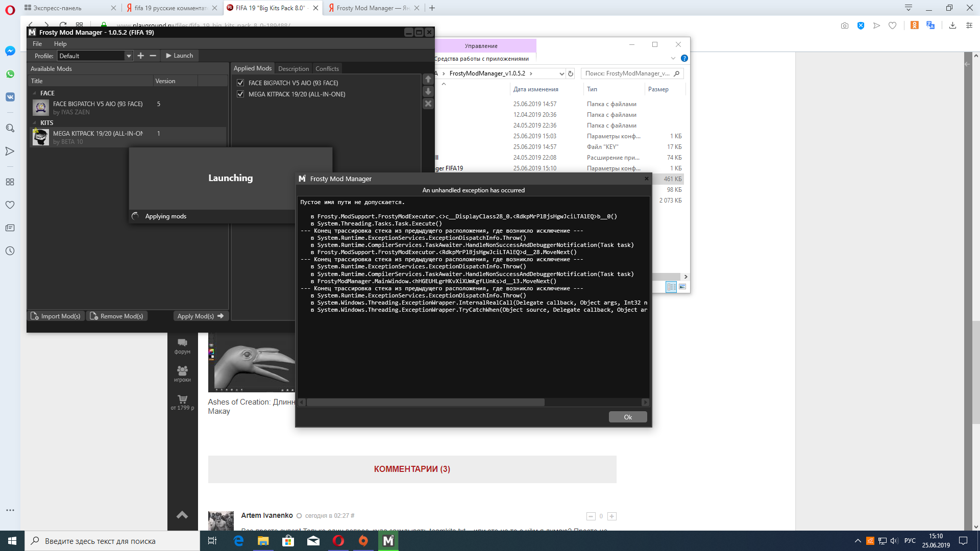
Task: Collapse the KITS mods category
Action: (35, 123)
